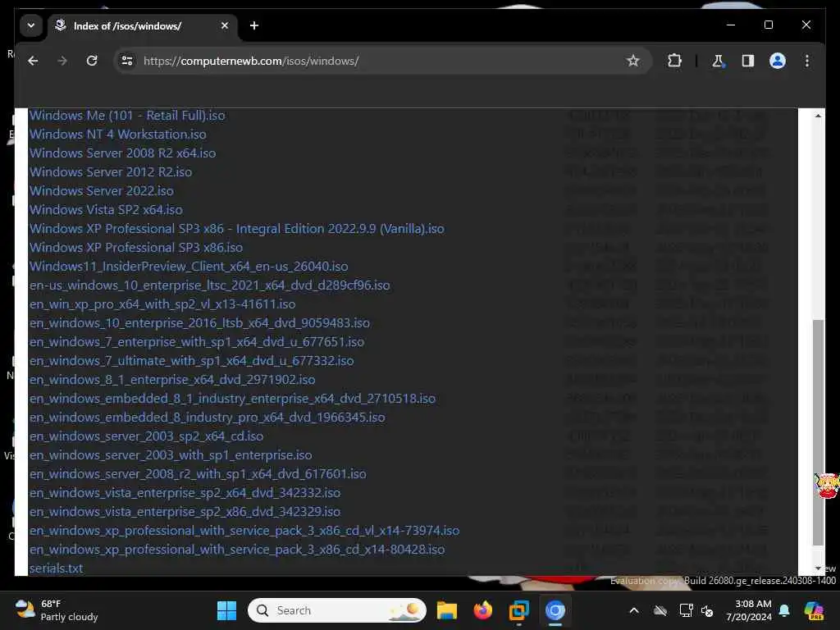The height and width of the screenshot is (630, 840).
Task: Expand the tab search dropdown chevron
Action: click(31, 25)
